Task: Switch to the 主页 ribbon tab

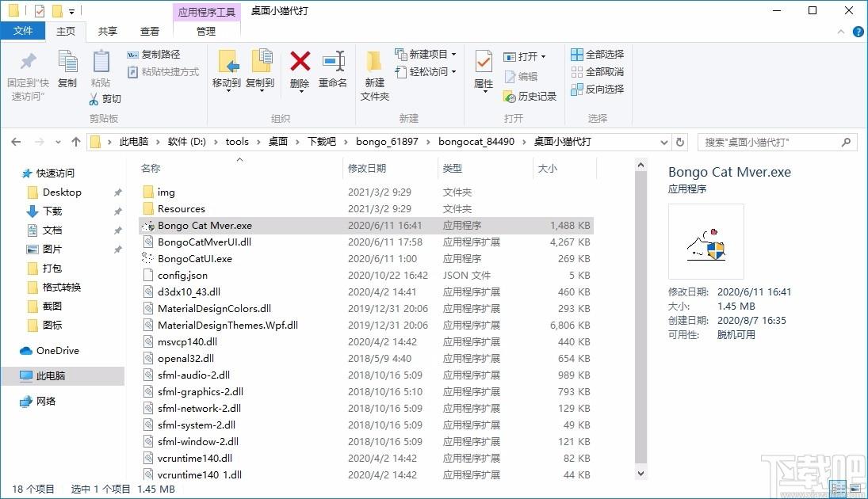Action: point(65,32)
